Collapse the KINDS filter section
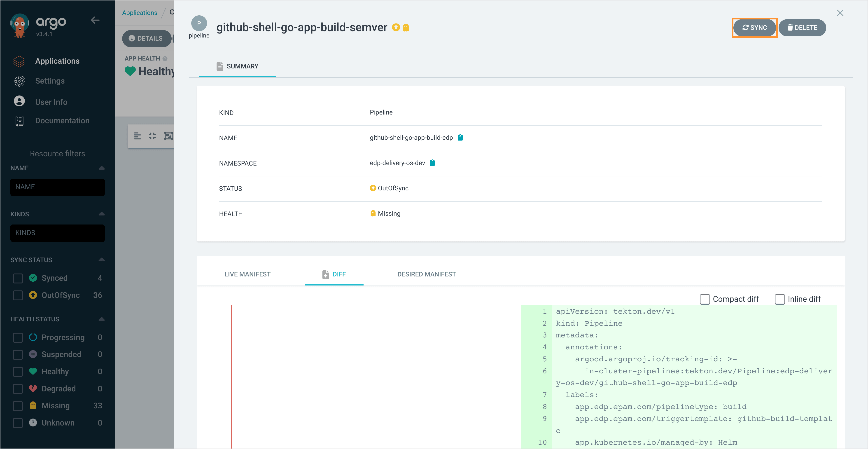 click(101, 214)
